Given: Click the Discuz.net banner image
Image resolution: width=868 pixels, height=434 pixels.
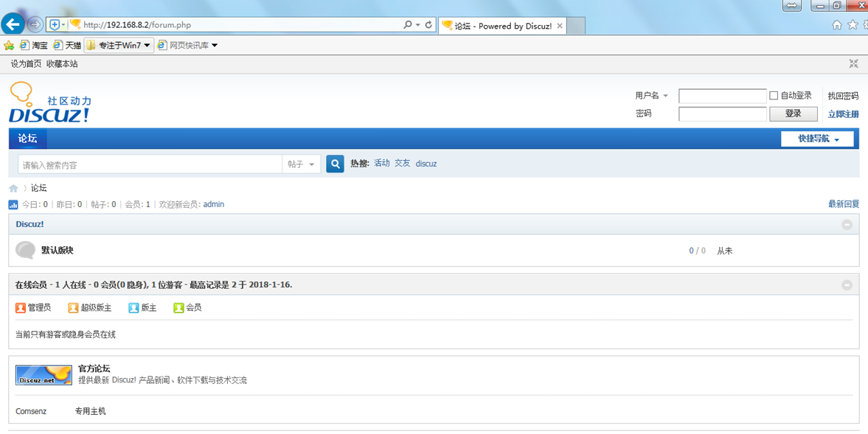Looking at the screenshot, I should point(44,375).
